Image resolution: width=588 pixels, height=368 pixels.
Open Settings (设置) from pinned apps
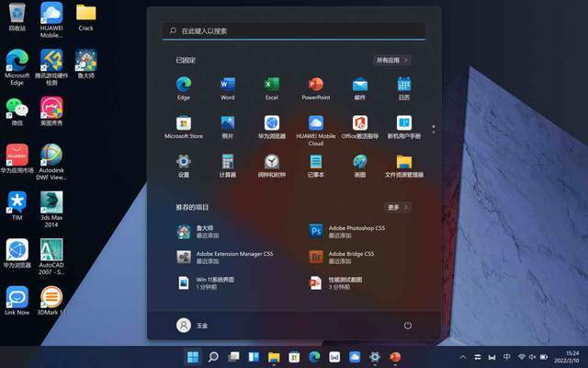184,166
